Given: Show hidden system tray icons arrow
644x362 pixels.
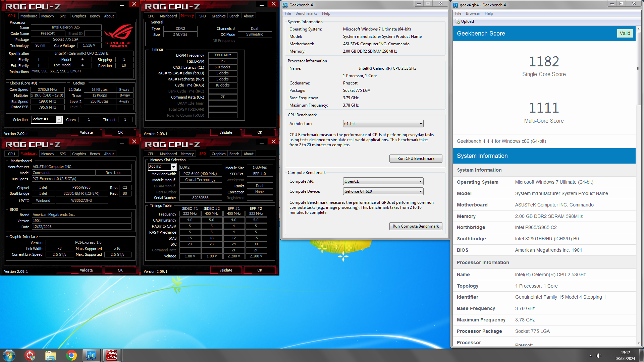Looking at the screenshot, I should pos(591,356).
